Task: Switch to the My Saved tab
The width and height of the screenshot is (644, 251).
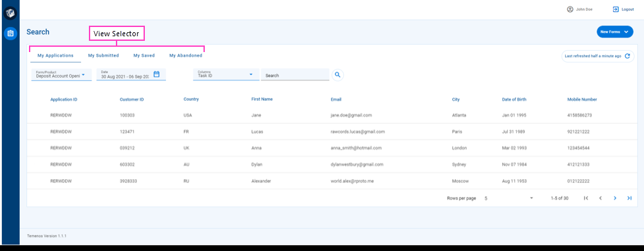Action: tap(144, 55)
